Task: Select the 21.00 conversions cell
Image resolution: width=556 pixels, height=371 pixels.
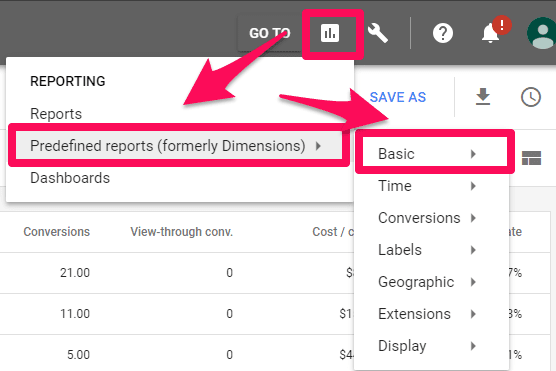Action: [75, 273]
